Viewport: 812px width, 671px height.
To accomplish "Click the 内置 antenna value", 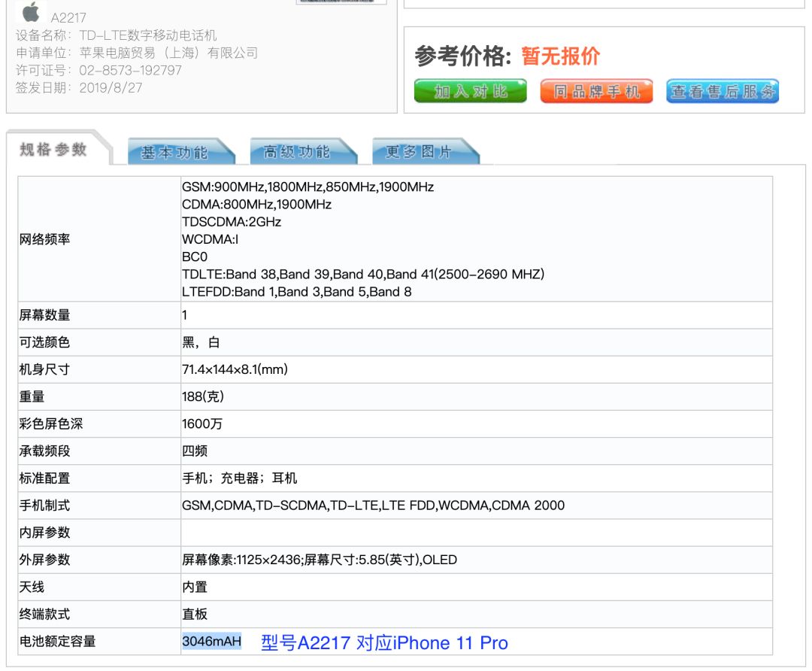I will coord(195,587).
